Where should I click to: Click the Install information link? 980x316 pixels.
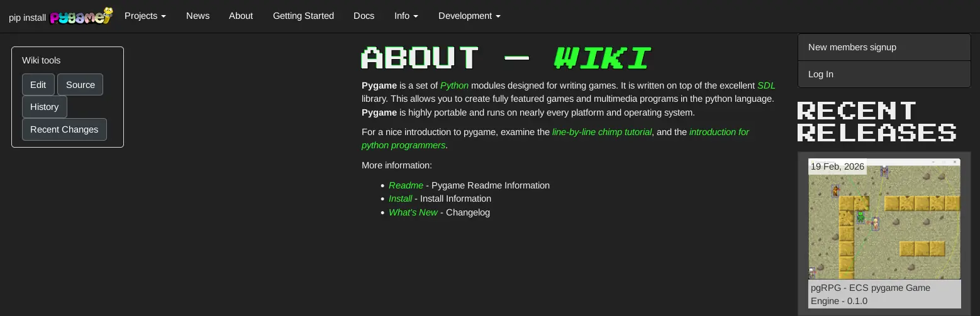[400, 199]
